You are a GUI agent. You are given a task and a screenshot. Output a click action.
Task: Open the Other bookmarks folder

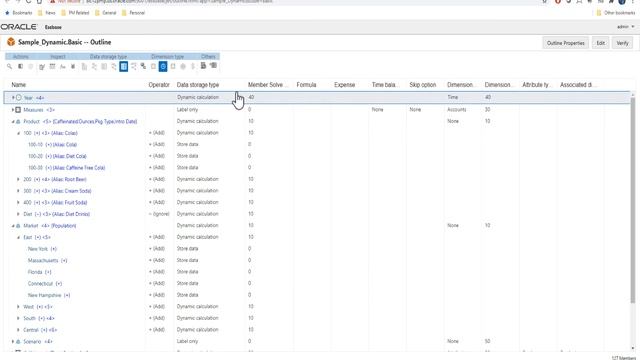click(x=616, y=13)
